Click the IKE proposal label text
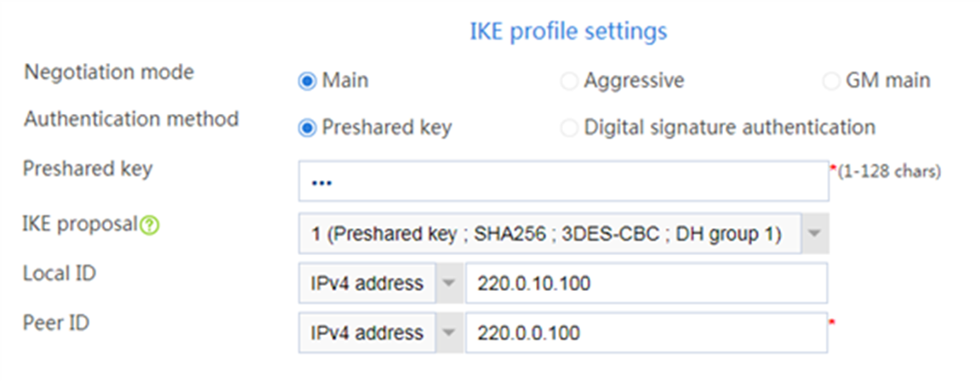980x381 pixels. click(80, 224)
